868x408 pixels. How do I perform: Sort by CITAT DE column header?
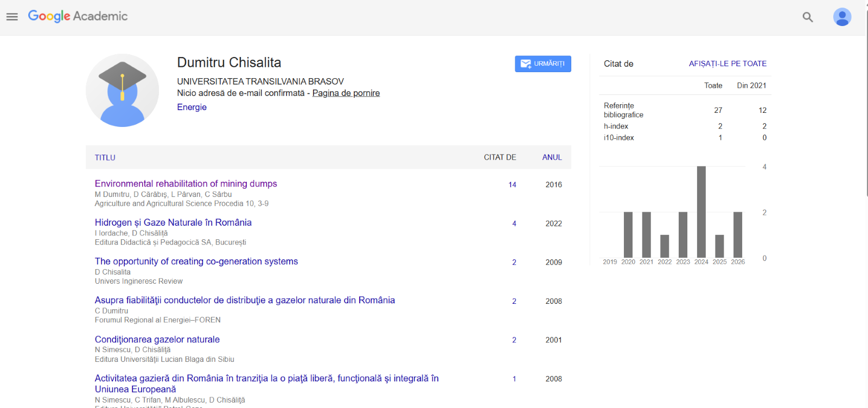point(500,157)
